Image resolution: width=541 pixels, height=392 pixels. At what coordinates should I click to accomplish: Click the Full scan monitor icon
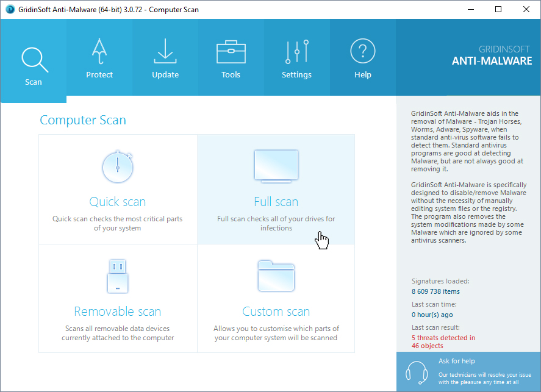[x=276, y=166]
